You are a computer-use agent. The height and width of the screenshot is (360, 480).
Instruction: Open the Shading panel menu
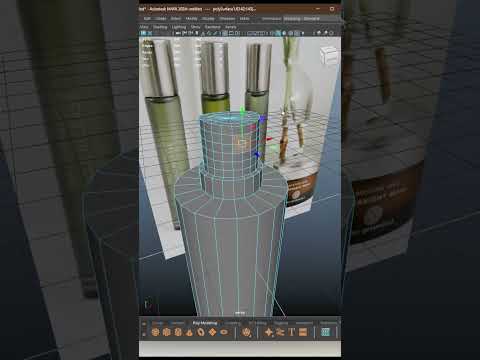coord(160,27)
